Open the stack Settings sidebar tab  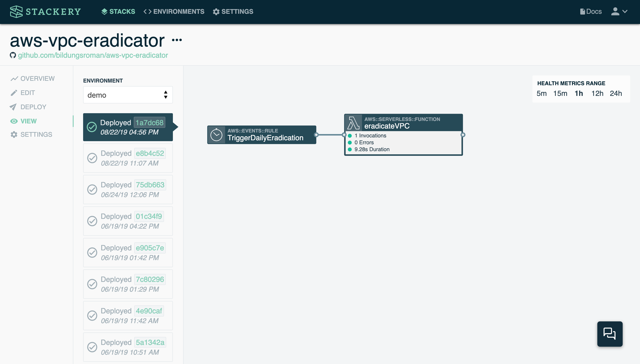point(31,135)
